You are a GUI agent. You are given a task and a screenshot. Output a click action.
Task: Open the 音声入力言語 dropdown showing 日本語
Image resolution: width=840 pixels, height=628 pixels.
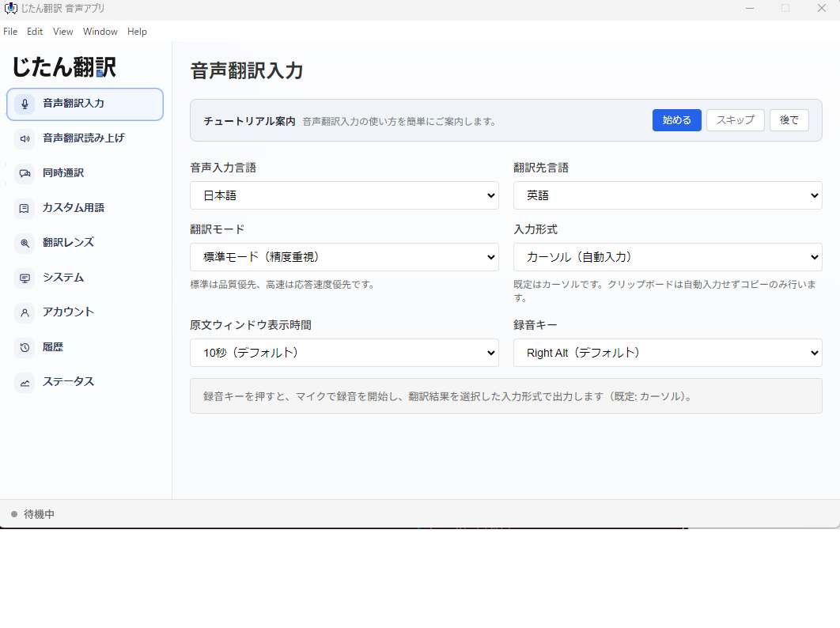click(x=345, y=195)
